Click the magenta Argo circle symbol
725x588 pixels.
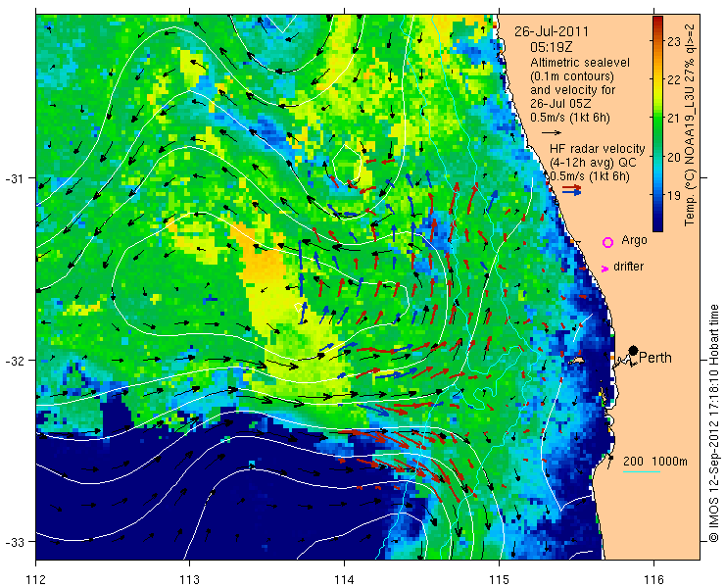[x=608, y=242]
